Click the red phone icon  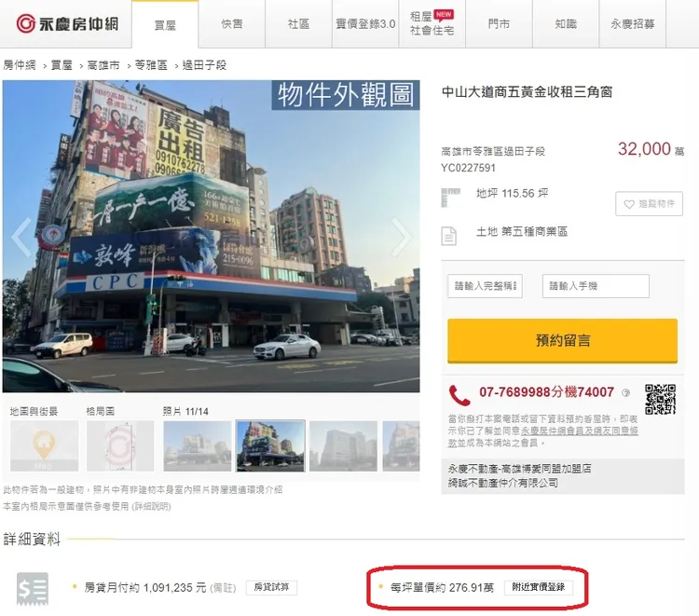459,395
